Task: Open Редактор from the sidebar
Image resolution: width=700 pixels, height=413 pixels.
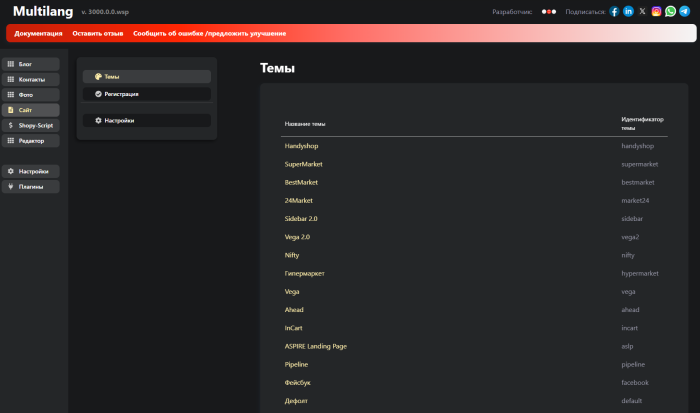Action: [31, 141]
